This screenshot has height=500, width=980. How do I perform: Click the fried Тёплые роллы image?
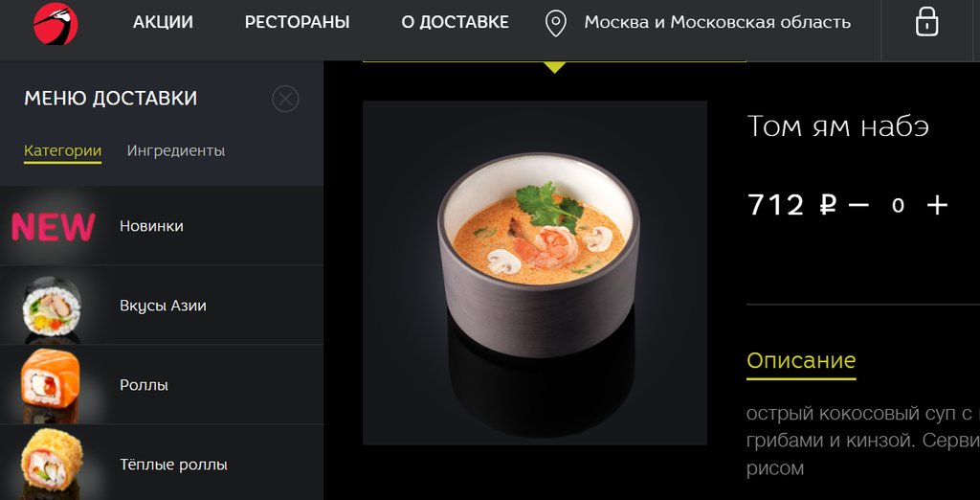tap(52, 461)
